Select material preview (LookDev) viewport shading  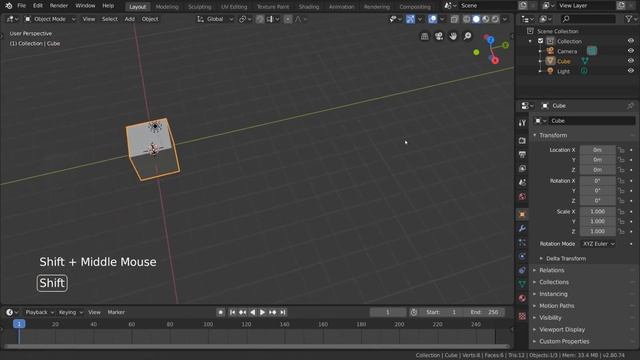486,19
